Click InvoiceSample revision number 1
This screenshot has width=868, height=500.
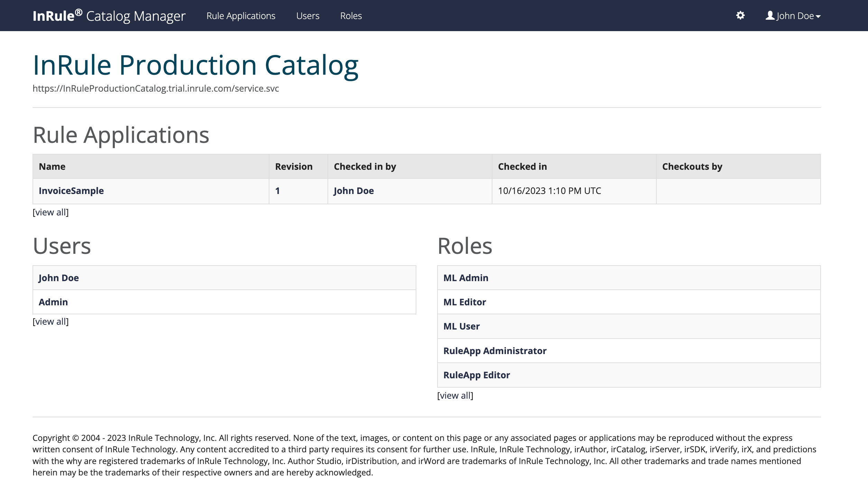[277, 191]
